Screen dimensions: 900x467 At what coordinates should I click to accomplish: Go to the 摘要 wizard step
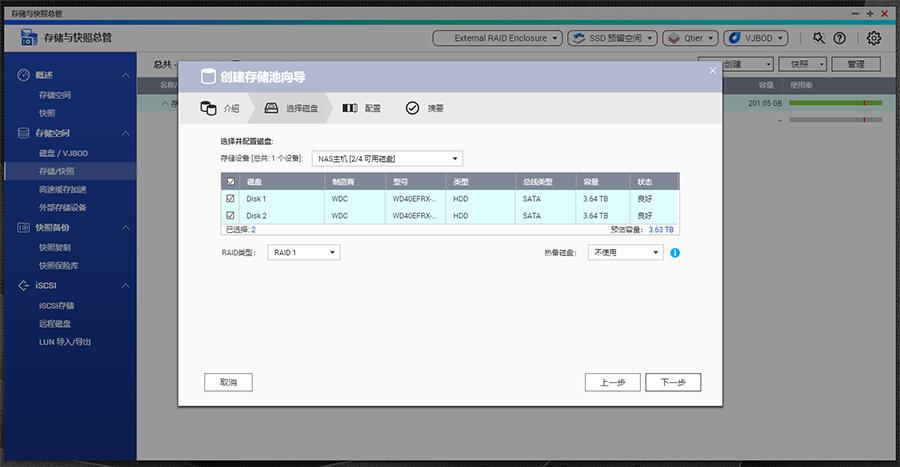[x=424, y=108]
